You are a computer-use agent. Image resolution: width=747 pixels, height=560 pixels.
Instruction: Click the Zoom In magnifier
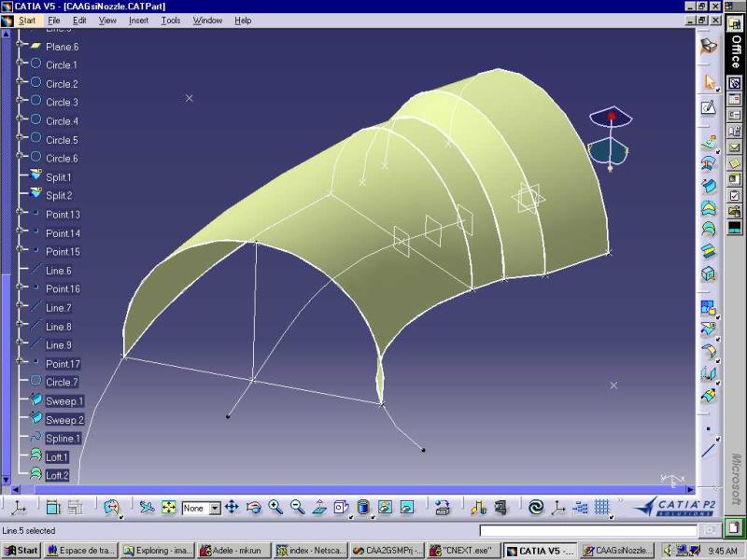(x=275, y=508)
